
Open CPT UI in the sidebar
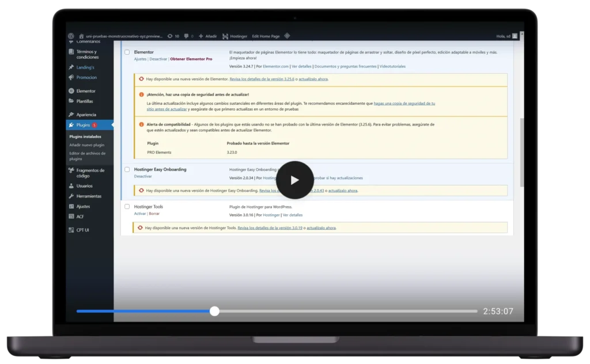coord(82,230)
